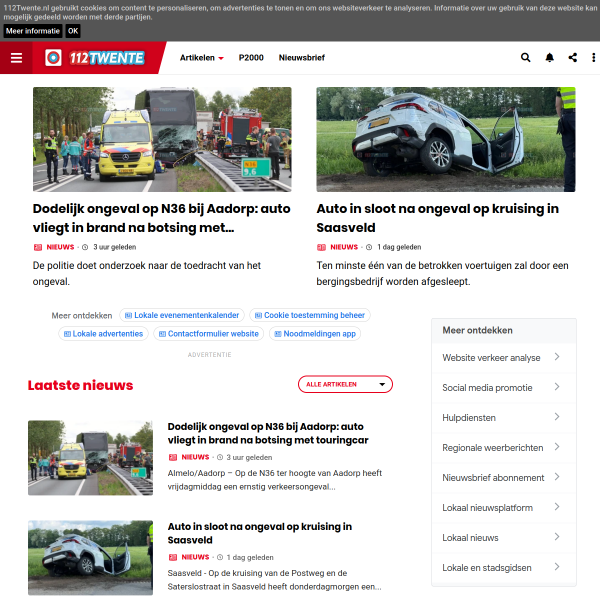Open P2000 in navigation
600x600 pixels.
(x=251, y=58)
